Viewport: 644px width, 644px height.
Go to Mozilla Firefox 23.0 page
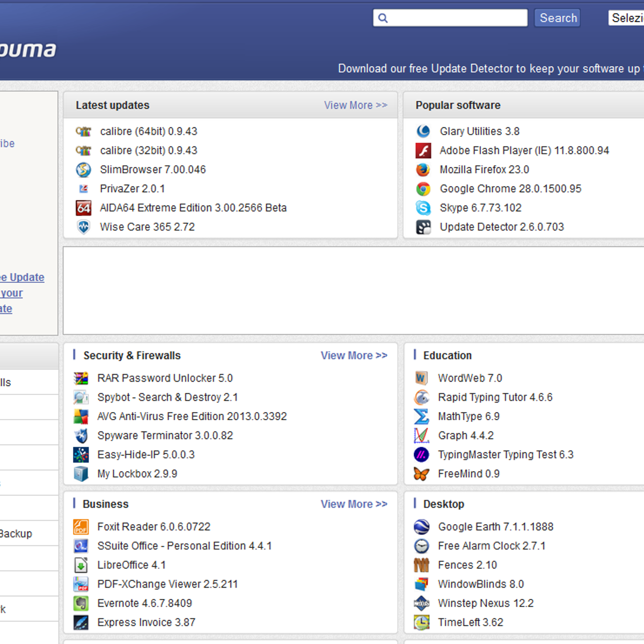485,170
